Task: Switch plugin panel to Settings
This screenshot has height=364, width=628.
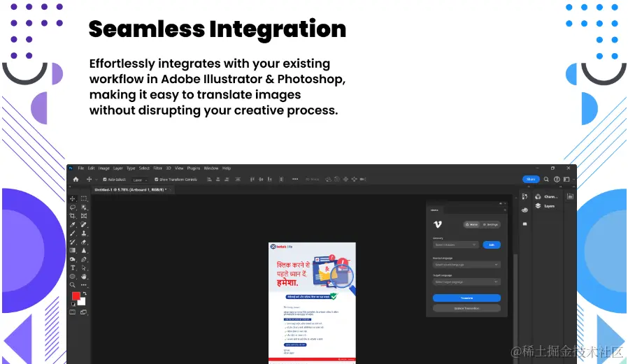Action: click(490, 224)
